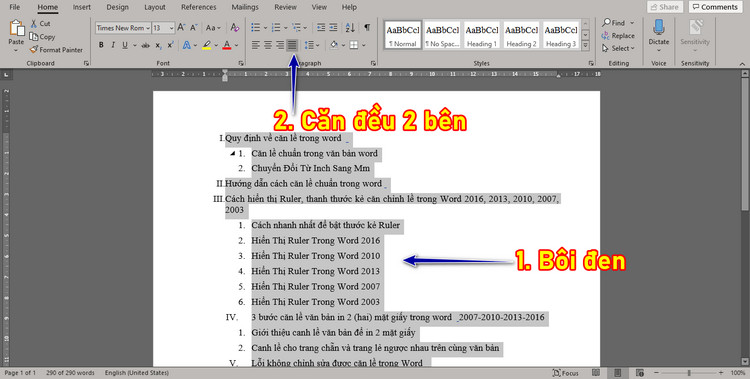
Task: Toggle Show/Hide paragraph marks
Action: [x=367, y=28]
